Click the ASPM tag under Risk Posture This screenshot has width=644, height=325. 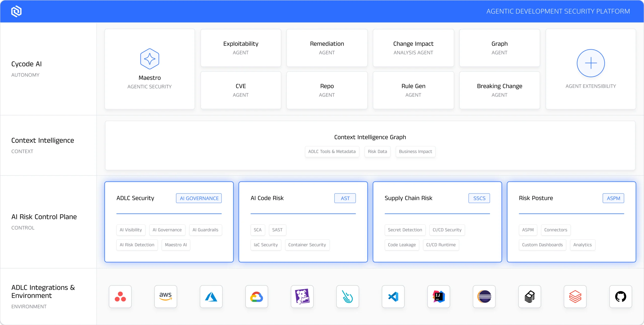(x=528, y=230)
